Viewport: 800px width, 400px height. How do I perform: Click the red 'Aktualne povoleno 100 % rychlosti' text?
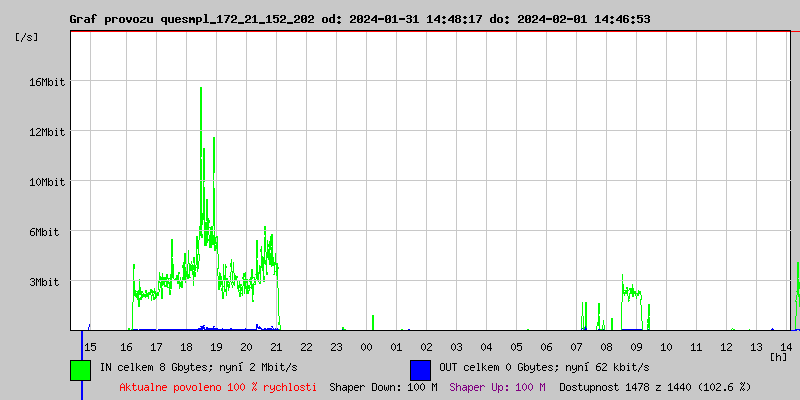pyautogui.click(x=218, y=387)
